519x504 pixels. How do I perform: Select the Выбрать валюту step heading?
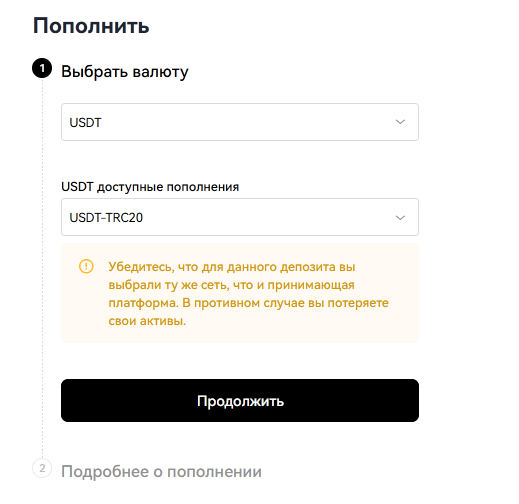point(125,72)
